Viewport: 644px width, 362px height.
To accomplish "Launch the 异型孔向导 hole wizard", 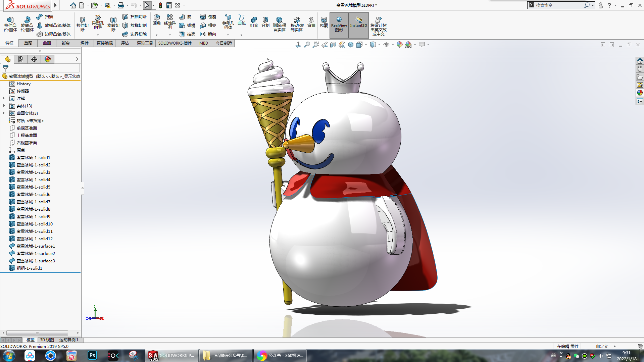I will 98,22.
